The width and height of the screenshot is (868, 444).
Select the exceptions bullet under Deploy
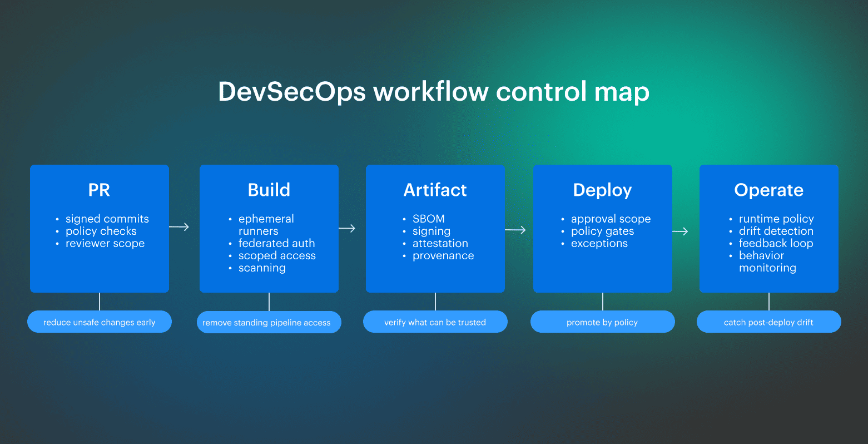[x=599, y=243]
